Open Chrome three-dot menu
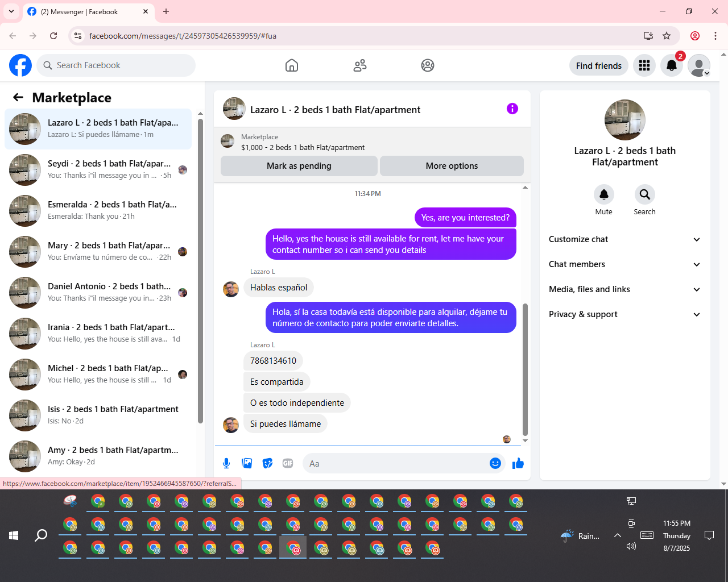The image size is (728, 582). pyautogui.click(x=715, y=36)
